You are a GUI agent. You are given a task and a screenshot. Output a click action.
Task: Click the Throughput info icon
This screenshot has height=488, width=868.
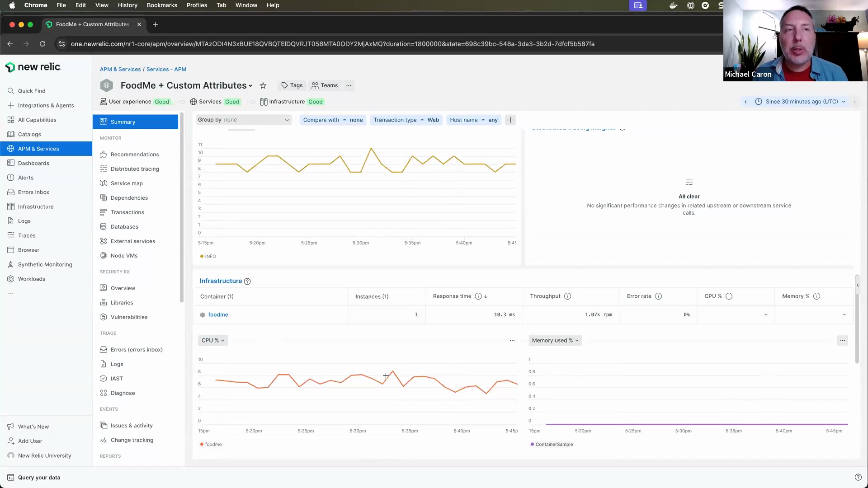[x=567, y=296]
